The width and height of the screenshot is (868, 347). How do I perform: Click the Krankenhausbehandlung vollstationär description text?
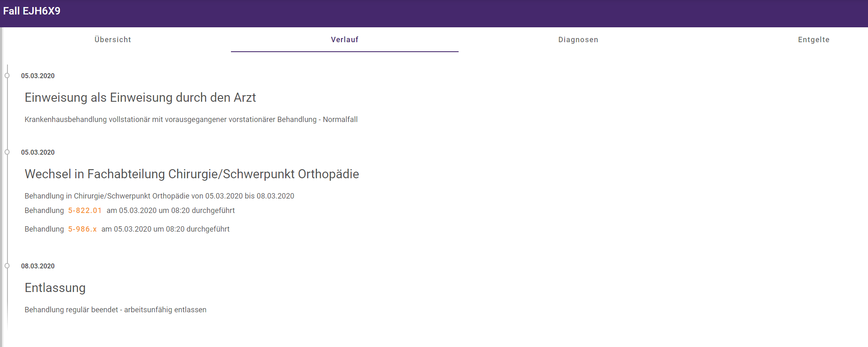pyautogui.click(x=191, y=120)
